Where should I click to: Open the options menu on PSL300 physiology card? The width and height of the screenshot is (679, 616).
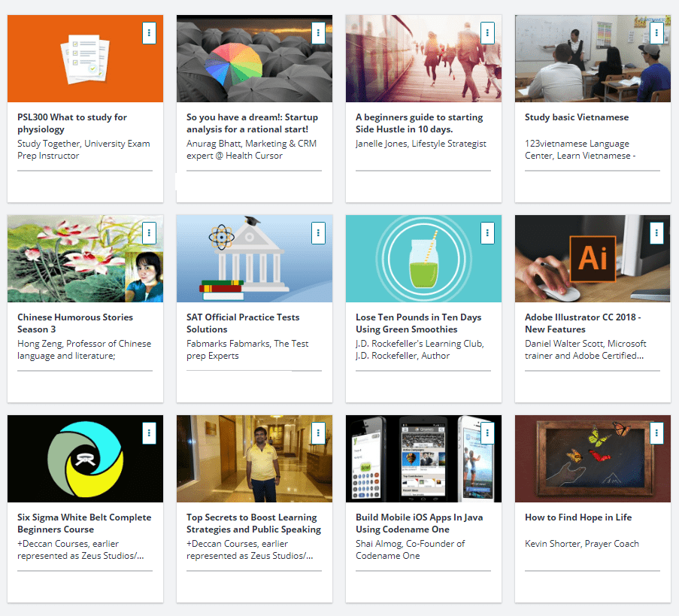click(x=149, y=33)
